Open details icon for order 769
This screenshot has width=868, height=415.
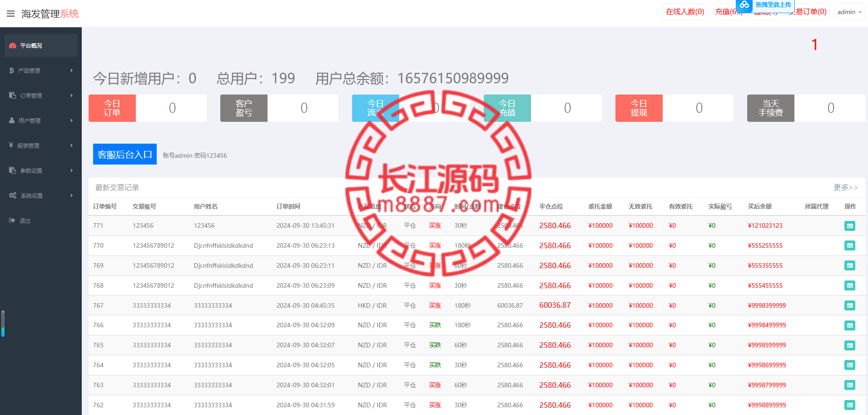[850, 265]
